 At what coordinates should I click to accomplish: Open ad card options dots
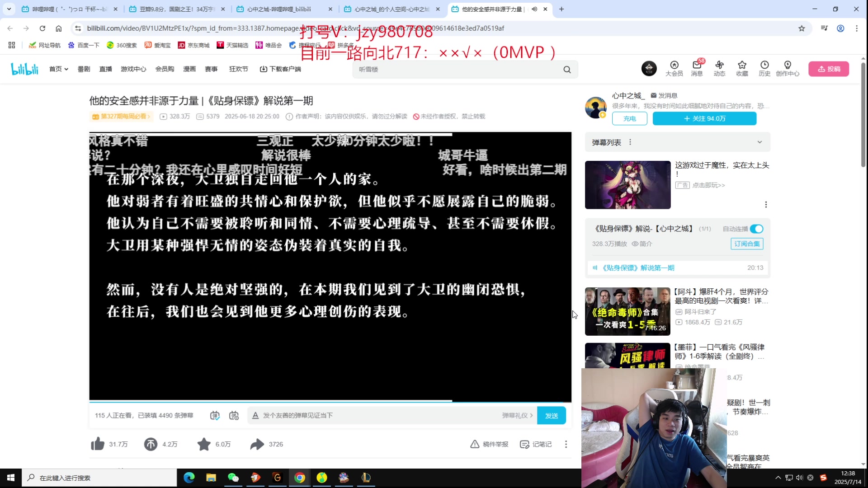pyautogui.click(x=766, y=205)
